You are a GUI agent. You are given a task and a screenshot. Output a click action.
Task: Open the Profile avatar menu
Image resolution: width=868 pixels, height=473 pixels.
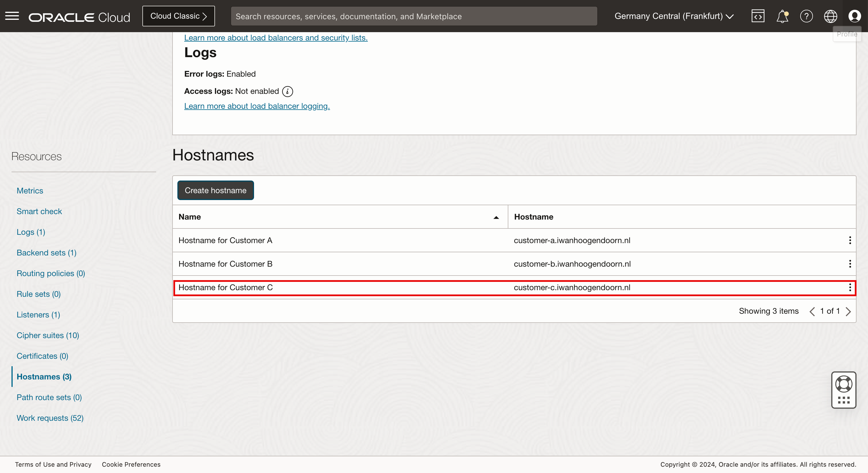855,16
